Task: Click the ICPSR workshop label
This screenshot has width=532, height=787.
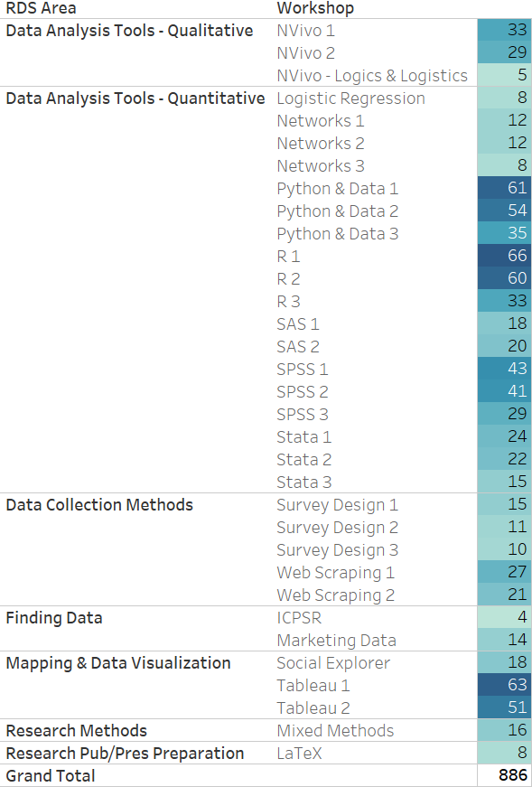Action: coord(299,618)
